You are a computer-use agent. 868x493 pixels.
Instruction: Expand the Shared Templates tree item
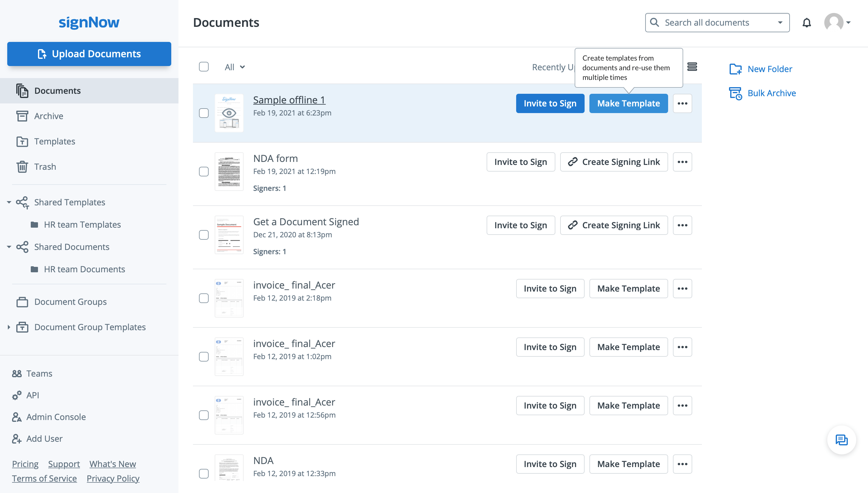(9, 202)
